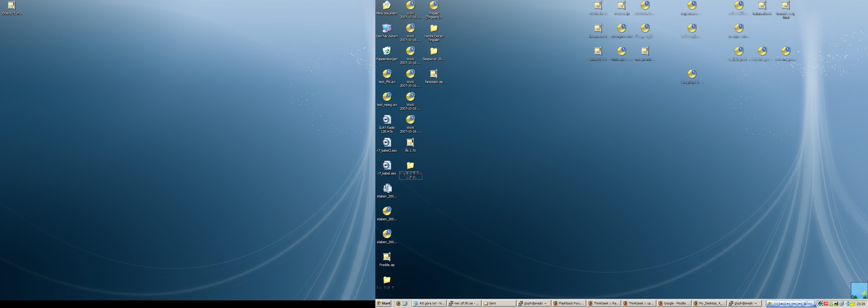Stop playback in media player toolbar
This screenshot has width=868, height=308.
[788, 304]
